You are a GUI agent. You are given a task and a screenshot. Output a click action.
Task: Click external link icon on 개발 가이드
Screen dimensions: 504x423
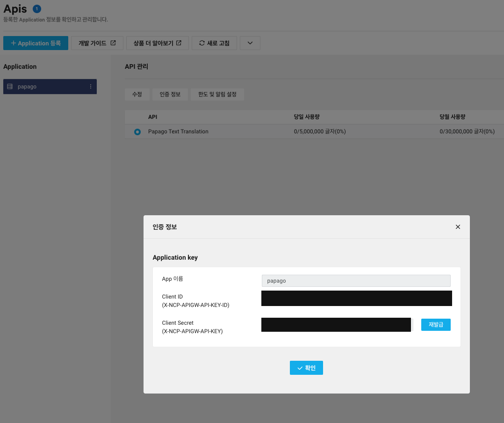click(x=113, y=43)
